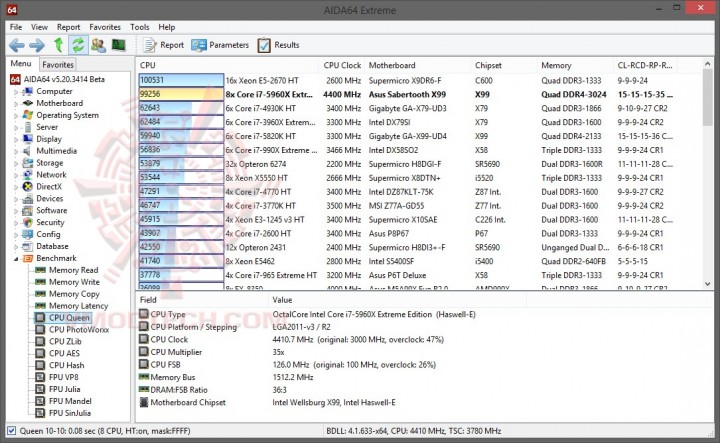
Task: Open the CPU PhotoWorxx benchmark
Action: (x=79, y=330)
